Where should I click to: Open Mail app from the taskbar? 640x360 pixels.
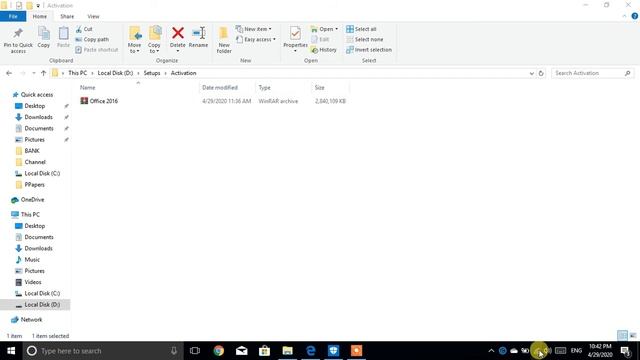coord(242,351)
